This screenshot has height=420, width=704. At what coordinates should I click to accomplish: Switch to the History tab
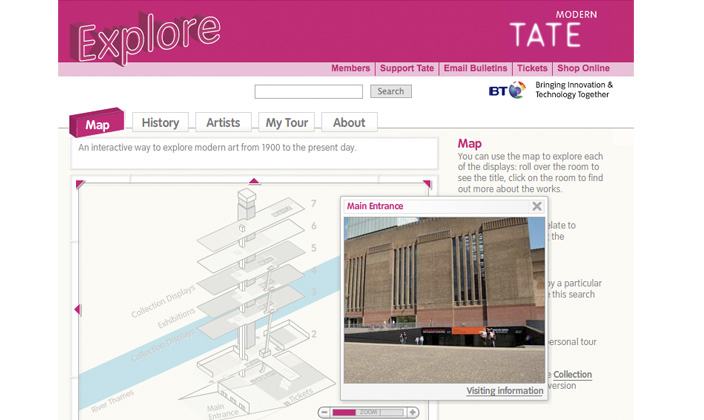tap(160, 122)
